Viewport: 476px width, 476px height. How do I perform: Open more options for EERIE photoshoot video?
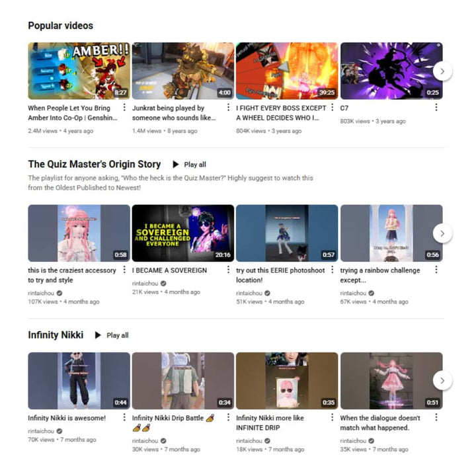[x=332, y=270]
